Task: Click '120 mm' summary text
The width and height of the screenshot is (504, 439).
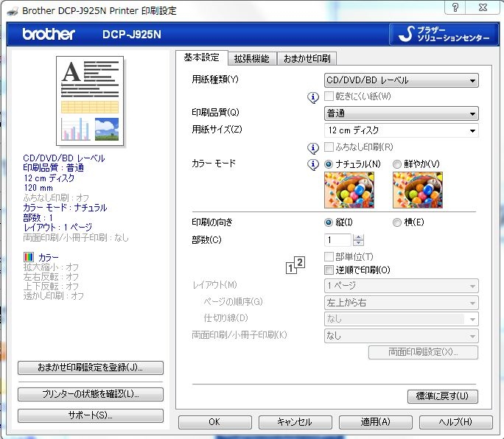Action: 38,188
